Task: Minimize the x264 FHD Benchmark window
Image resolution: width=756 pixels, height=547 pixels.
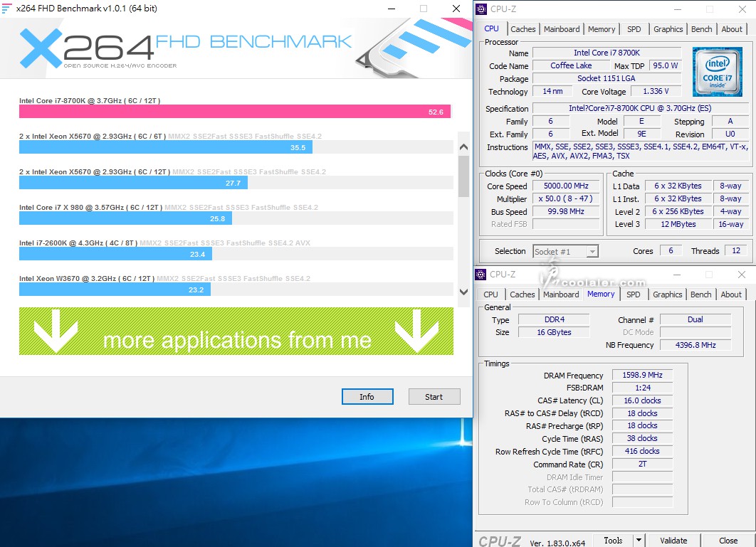Action: [x=392, y=9]
